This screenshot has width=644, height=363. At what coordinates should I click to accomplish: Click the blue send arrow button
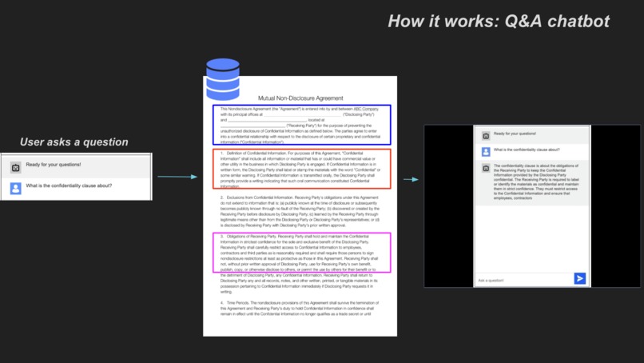(x=579, y=279)
